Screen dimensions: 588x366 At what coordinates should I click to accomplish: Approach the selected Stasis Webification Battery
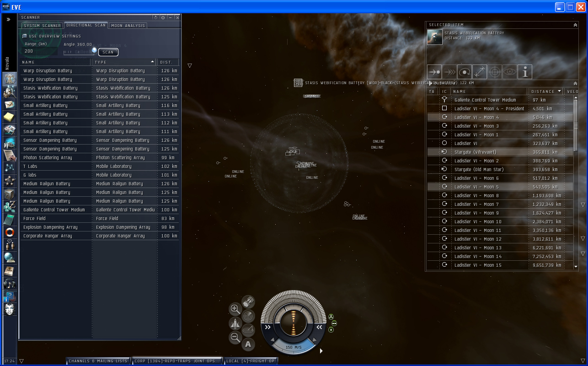[x=434, y=72]
